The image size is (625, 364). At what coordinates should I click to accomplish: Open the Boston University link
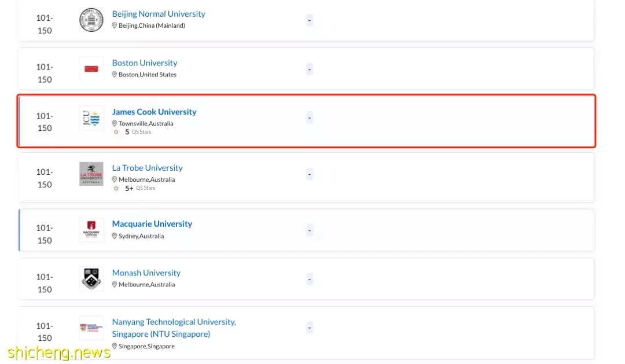pos(145,63)
